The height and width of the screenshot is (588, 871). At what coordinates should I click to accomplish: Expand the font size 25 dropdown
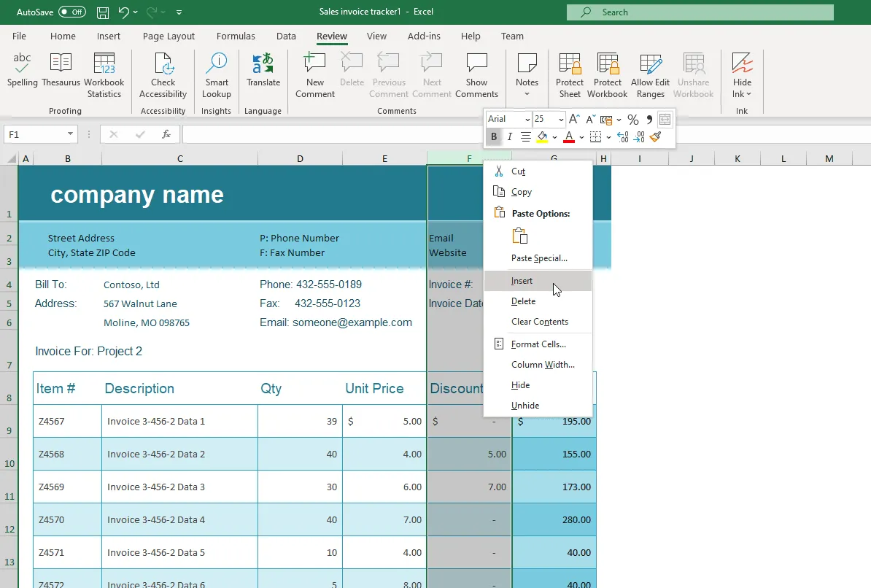click(560, 120)
